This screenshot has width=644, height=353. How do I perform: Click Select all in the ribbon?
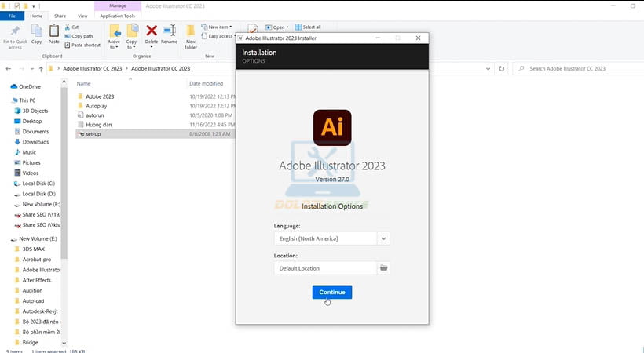pos(309,27)
